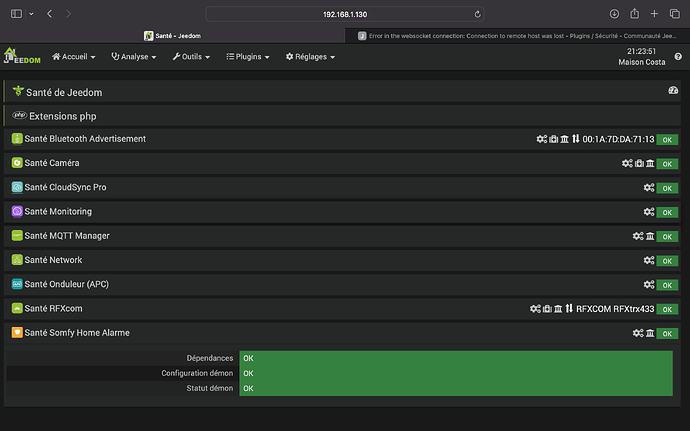Click the OK badge for Santé Network
This screenshot has width=690, height=431.
point(667,261)
